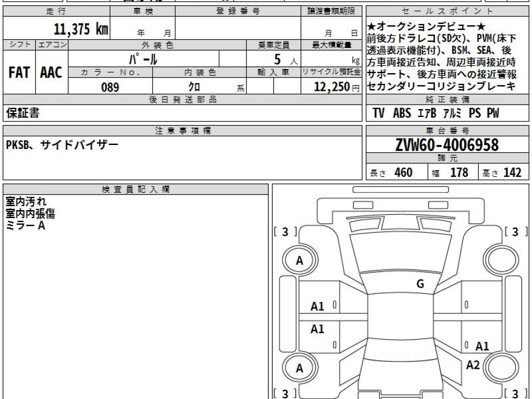
Task: Click the クロ interior color value
Action: 194,87
